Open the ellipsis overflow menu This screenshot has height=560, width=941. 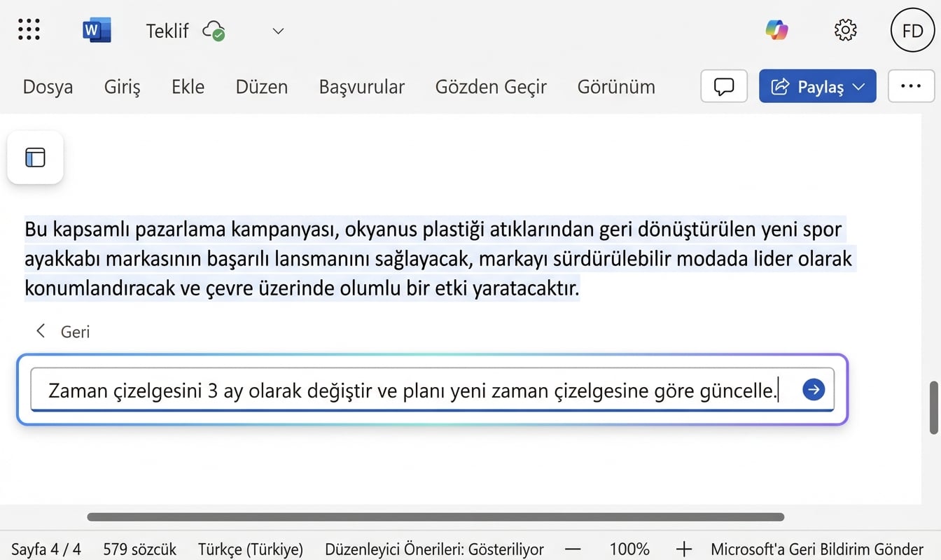point(911,85)
